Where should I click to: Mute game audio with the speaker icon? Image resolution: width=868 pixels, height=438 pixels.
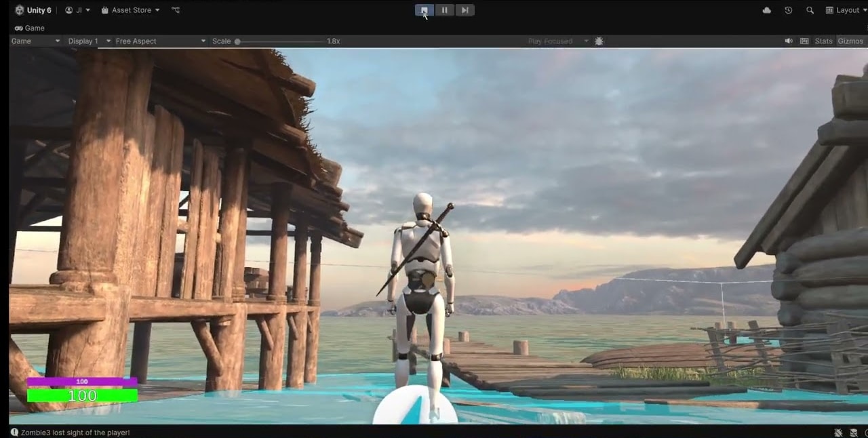[789, 41]
